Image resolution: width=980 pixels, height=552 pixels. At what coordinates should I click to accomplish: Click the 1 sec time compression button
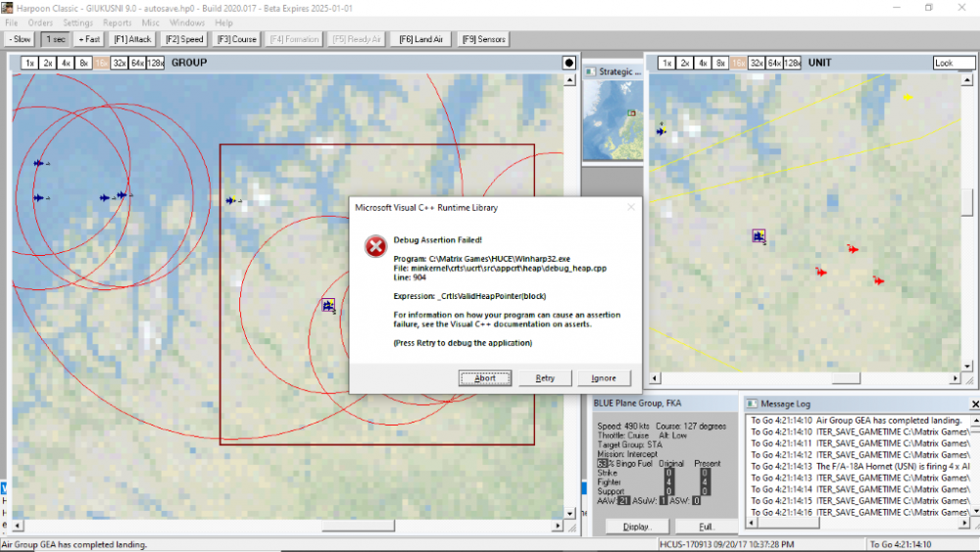55,39
